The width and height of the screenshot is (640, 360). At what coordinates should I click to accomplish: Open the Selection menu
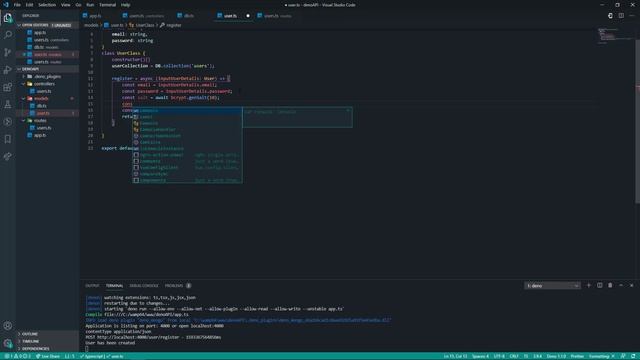pyautogui.click(x=47, y=5)
